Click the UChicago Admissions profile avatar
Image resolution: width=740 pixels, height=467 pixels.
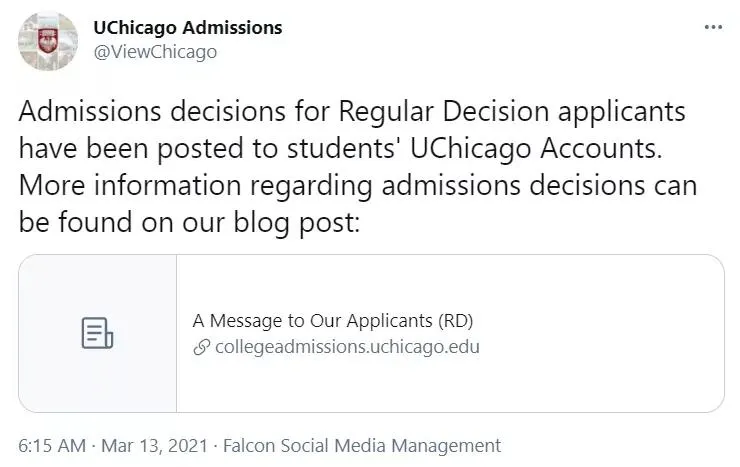pyautogui.click(x=47, y=41)
